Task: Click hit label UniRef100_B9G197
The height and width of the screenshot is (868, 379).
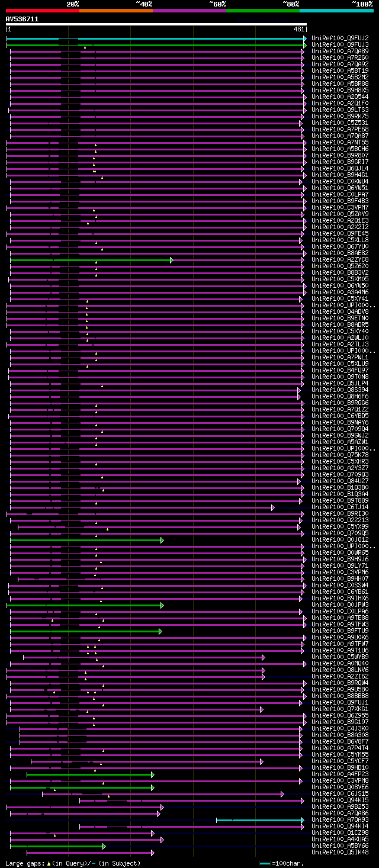Action: tap(341, 722)
